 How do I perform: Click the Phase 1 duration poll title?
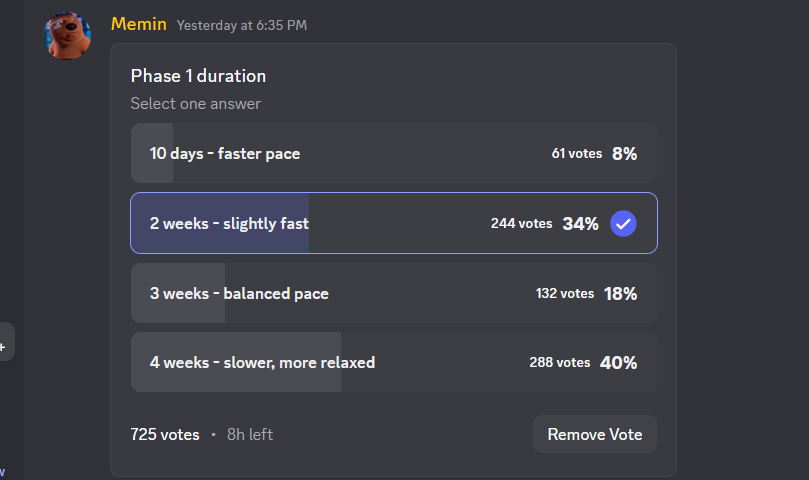click(x=198, y=76)
